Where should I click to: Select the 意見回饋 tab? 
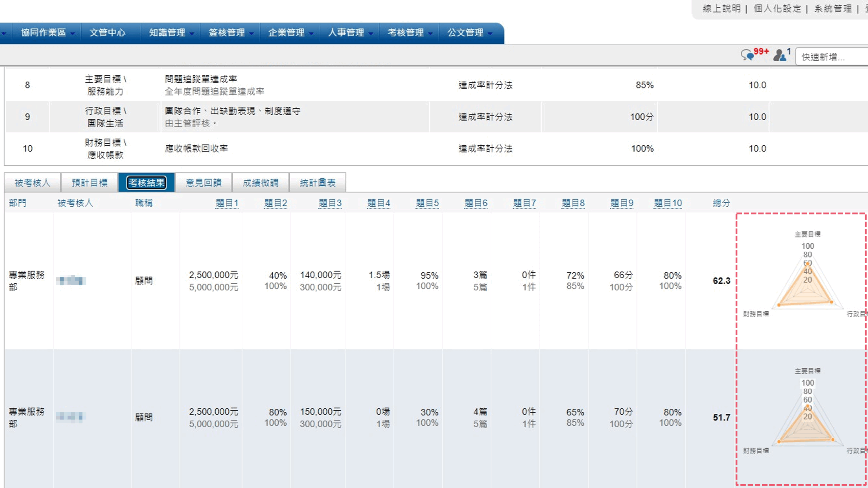pos(203,183)
